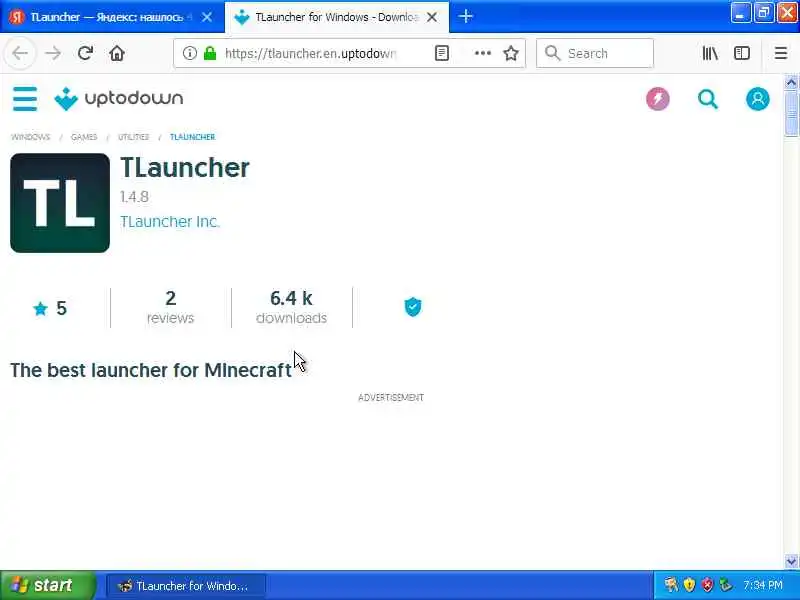Reload the page with the refresh button
Image resolution: width=800 pixels, height=600 pixels.
85,53
